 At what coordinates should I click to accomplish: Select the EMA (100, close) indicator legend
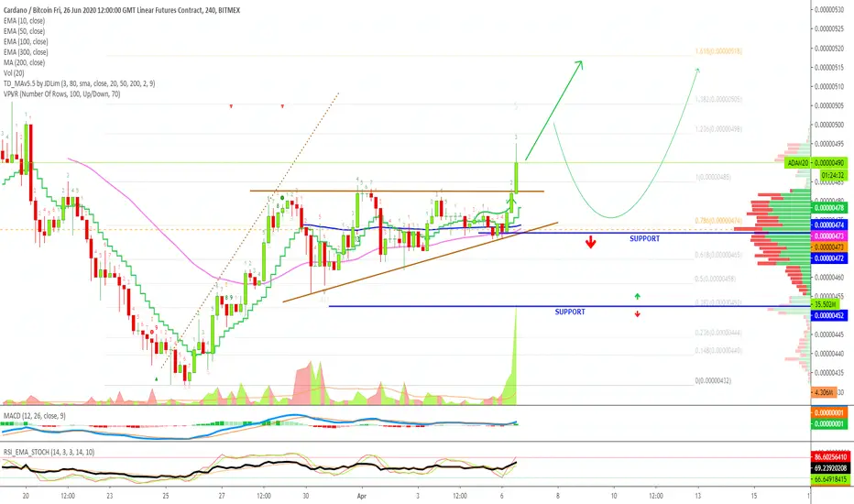[26, 41]
